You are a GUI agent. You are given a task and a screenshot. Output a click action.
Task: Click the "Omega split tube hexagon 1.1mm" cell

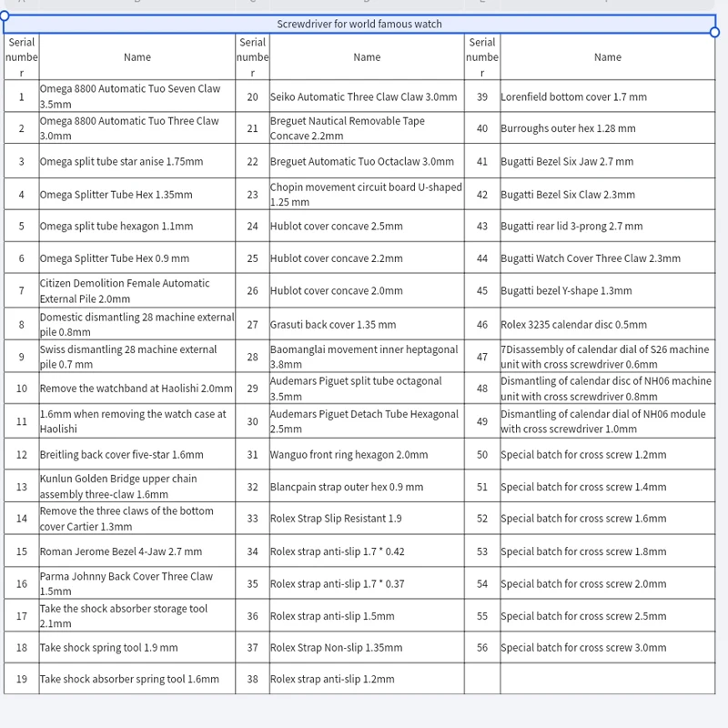tap(137, 226)
